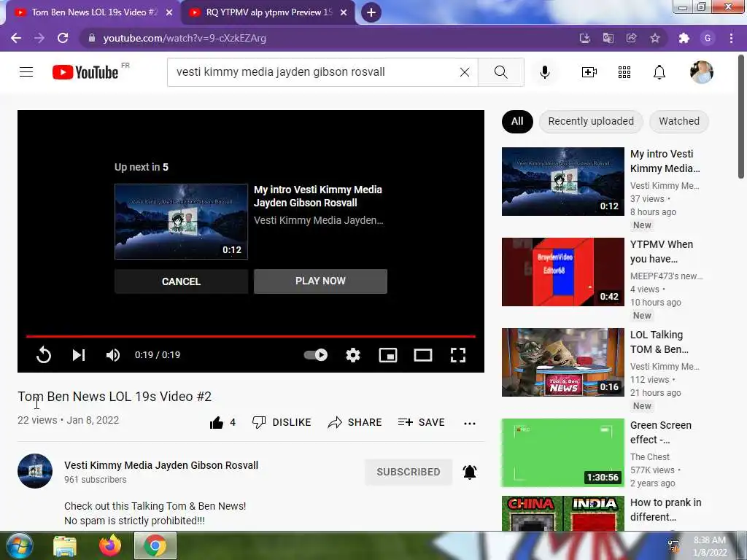
Task: Switch to theater mode
Action: [423, 355]
